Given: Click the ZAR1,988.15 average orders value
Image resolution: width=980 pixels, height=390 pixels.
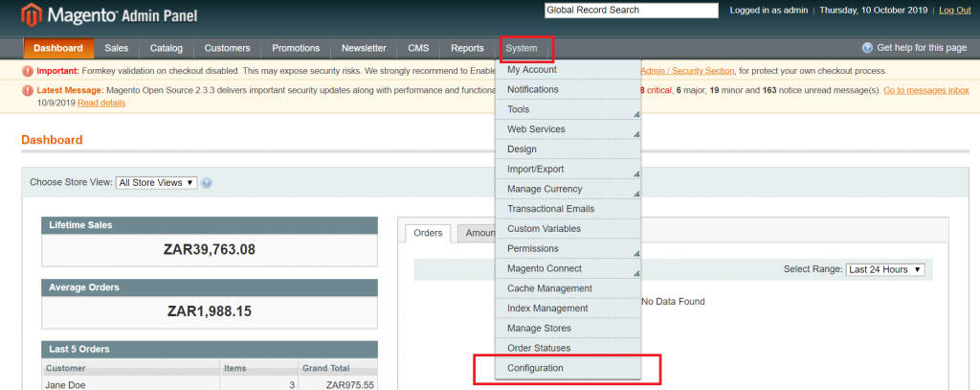Looking at the screenshot, I should tap(210, 311).
